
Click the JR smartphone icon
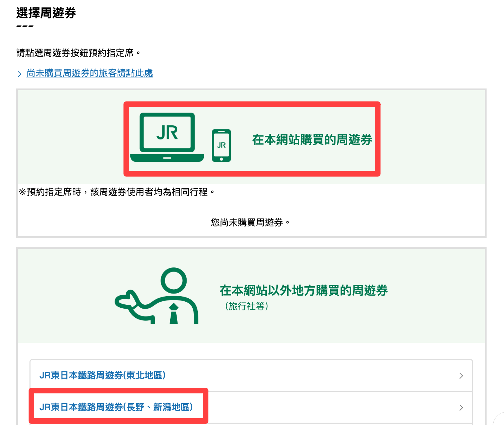pyautogui.click(x=222, y=145)
